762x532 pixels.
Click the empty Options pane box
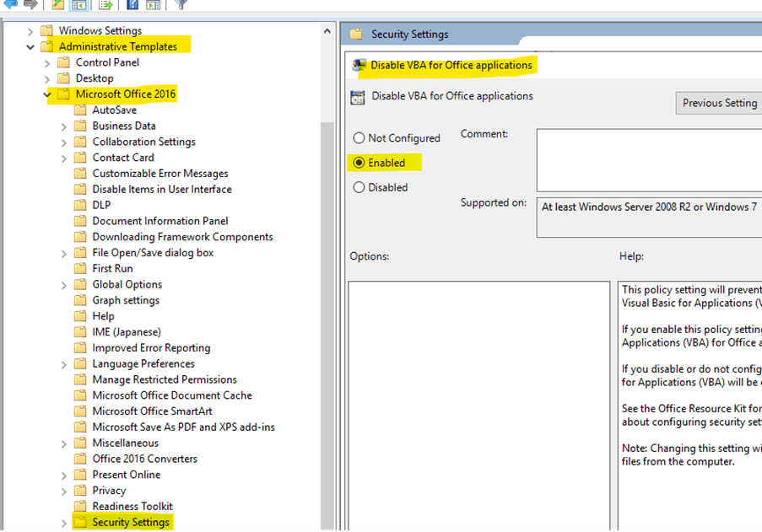click(x=479, y=406)
